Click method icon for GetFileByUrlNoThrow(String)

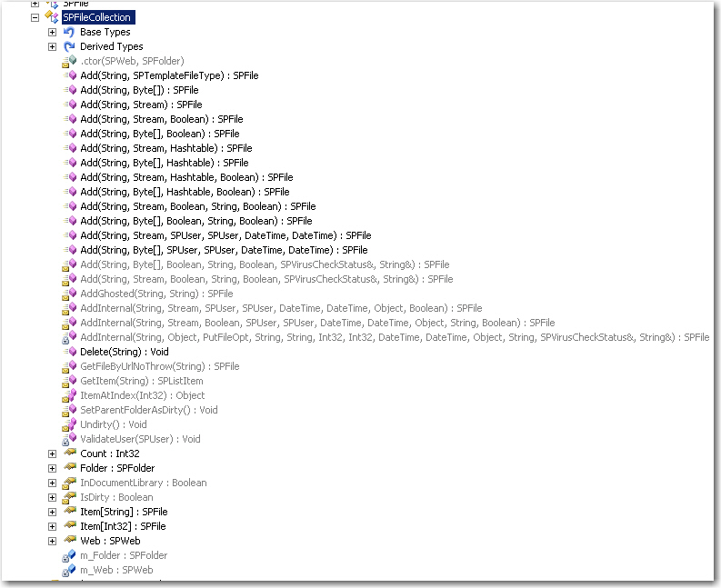click(x=69, y=366)
